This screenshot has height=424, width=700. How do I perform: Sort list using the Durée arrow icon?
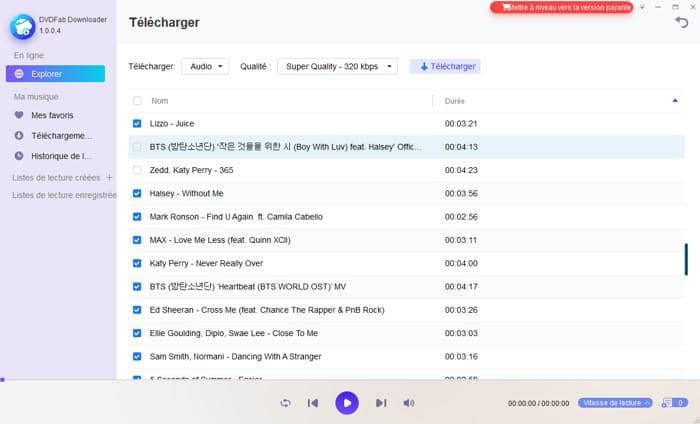(675, 100)
